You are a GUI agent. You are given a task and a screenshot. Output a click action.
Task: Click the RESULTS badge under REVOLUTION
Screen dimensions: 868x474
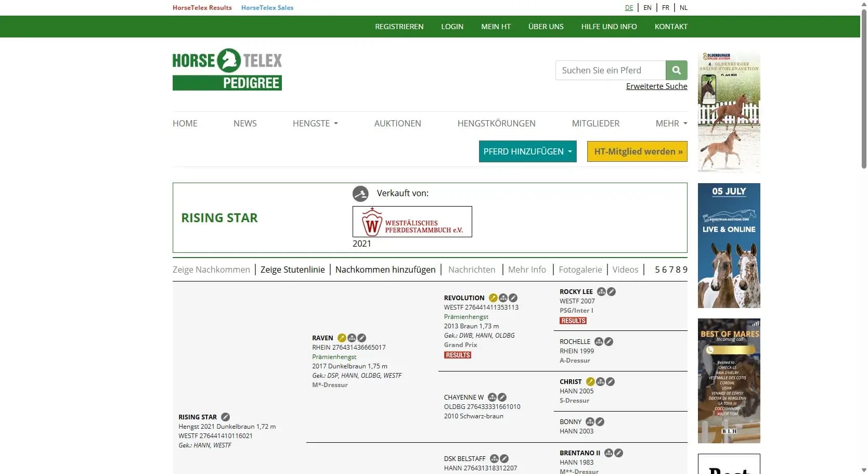coord(457,355)
